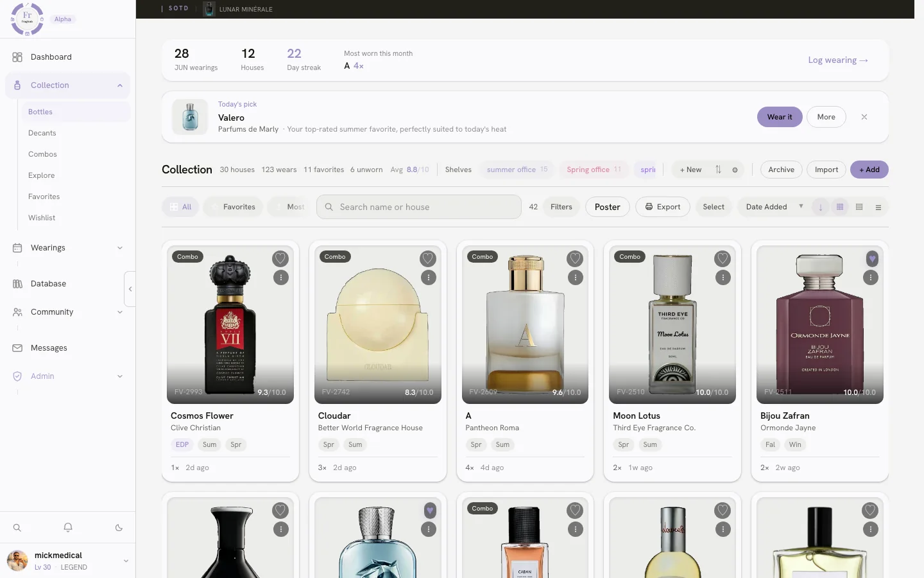Screen dimensions: 924x578
Task: Open shelf settings gear icon
Action: (x=735, y=170)
